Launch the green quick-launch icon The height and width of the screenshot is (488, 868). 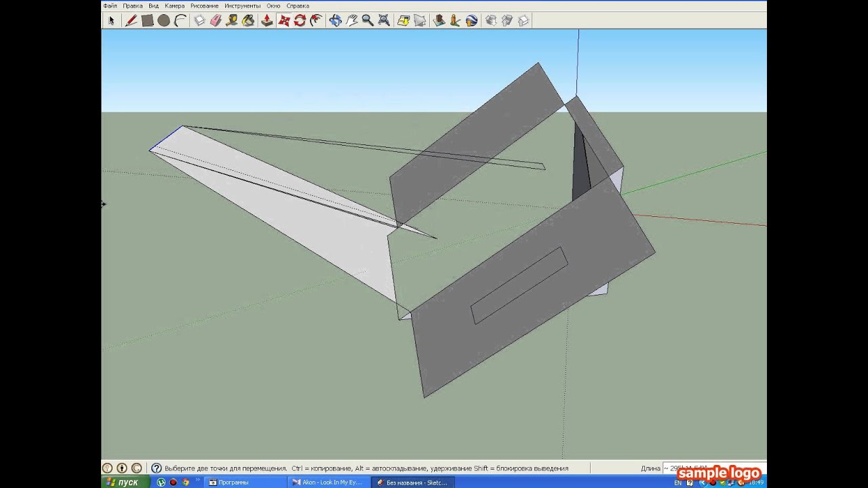(161, 483)
